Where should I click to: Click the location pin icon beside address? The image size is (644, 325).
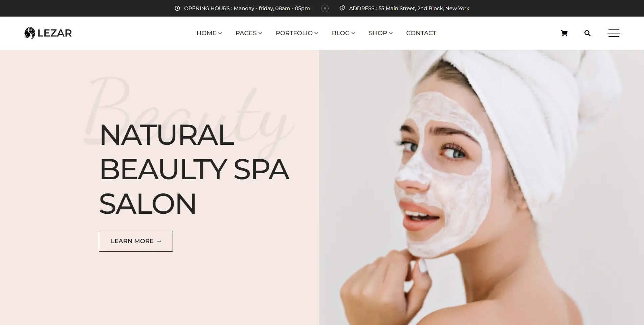click(x=342, y=8)
